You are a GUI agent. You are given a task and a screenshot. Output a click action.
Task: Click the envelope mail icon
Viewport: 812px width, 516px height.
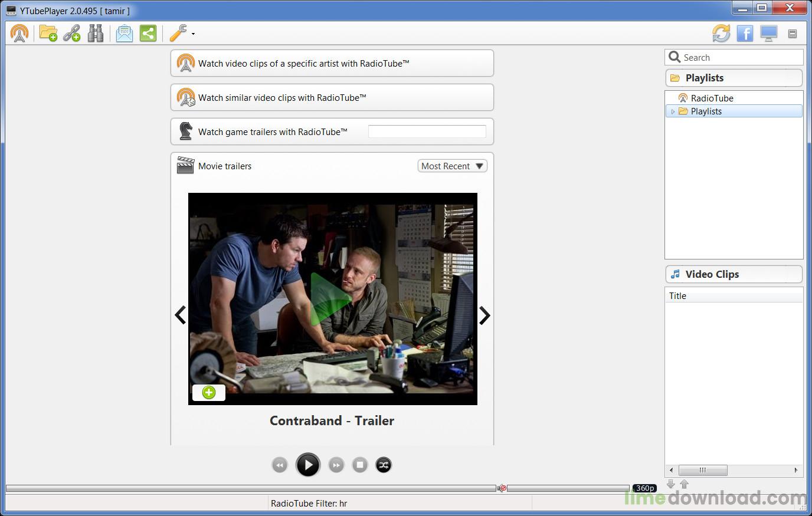pyautogui.click(x=124, y=33)
